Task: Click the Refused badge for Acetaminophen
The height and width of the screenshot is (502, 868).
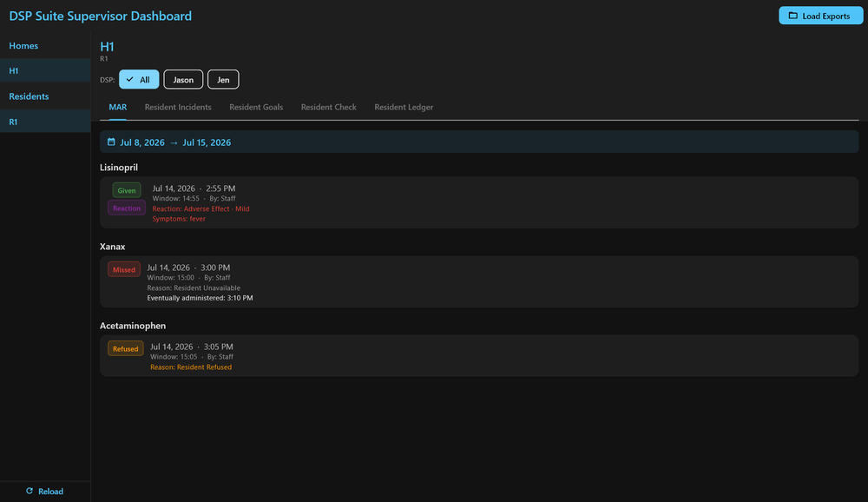Action: [x=126, y=348]
